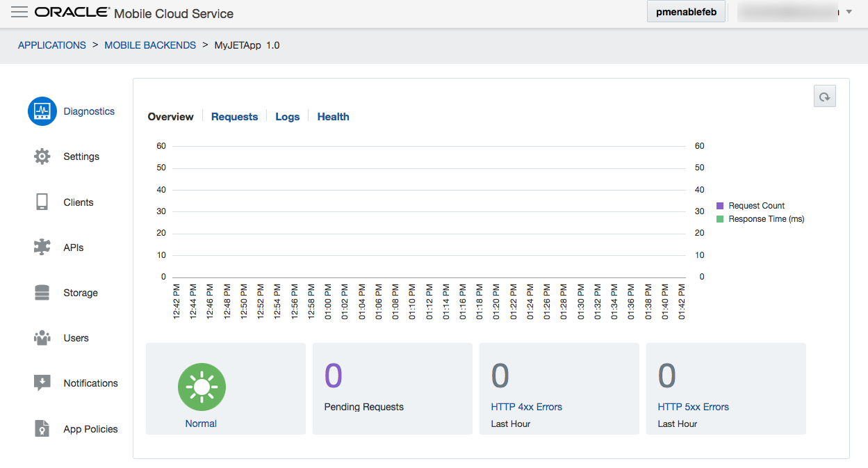Click the App Policies document icon
The width and height of the screenshot is (868, 468).
[x=42, y=428]
